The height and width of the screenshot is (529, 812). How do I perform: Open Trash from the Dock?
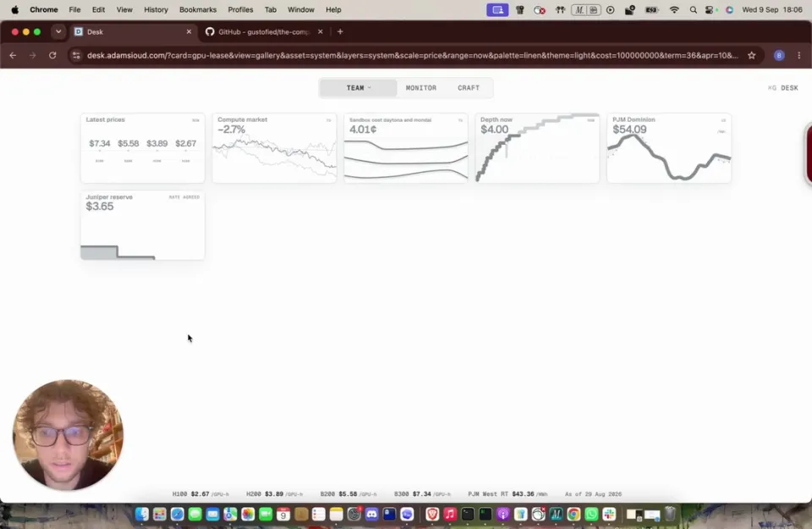pos(670,514)
